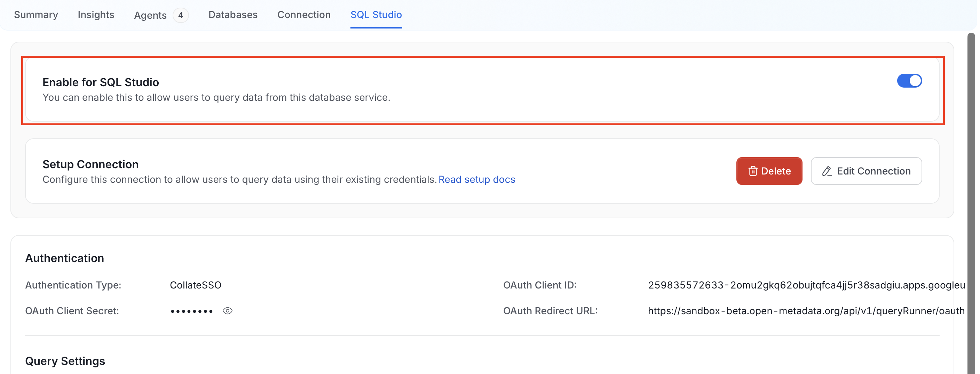The image size is (980, 374).
Task: Select the OAuth Client ID value
Action: pos(806,285)
